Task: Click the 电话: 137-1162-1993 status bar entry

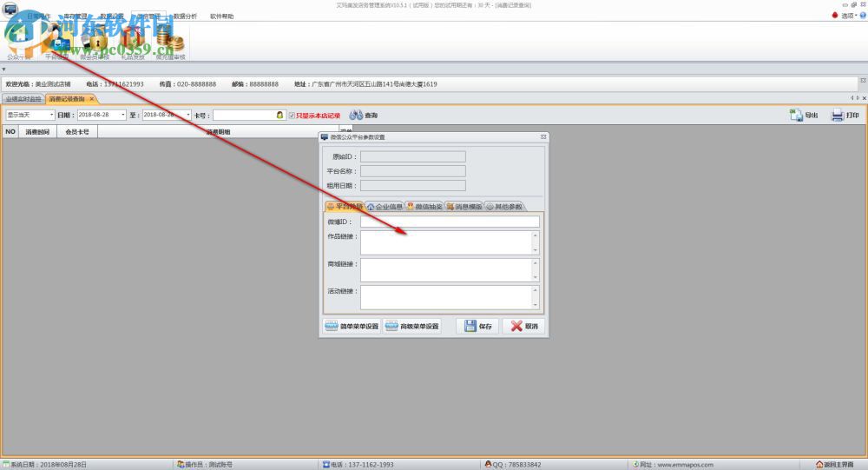Action: tap(358, 465)
